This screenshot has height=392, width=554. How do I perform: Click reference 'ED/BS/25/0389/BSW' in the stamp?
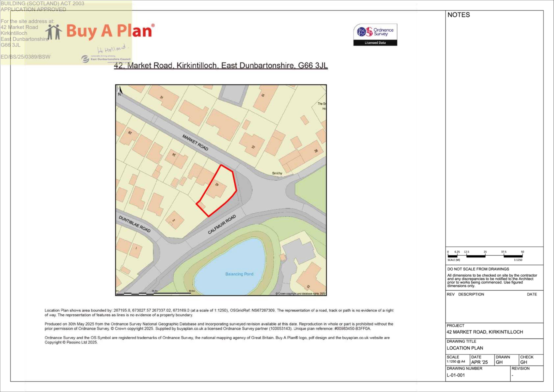(x=26, y=57)
